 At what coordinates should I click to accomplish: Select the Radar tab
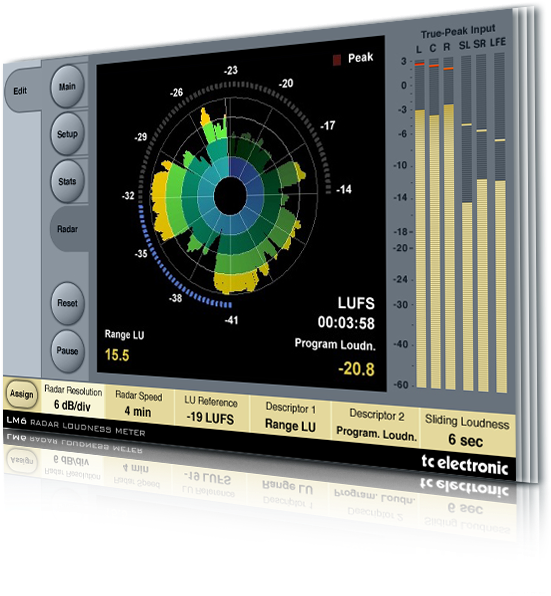click(x=68, y=229)
